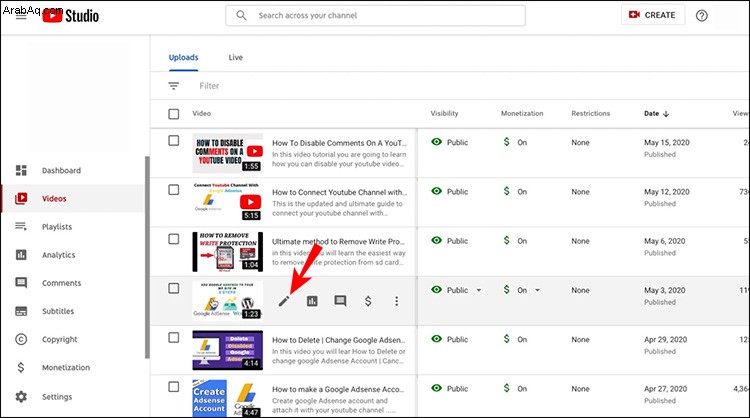This screenshot has height=418, width=750.
Task: Open How to Delete Change Google Adsense title
Action: (x=339, y=340)
